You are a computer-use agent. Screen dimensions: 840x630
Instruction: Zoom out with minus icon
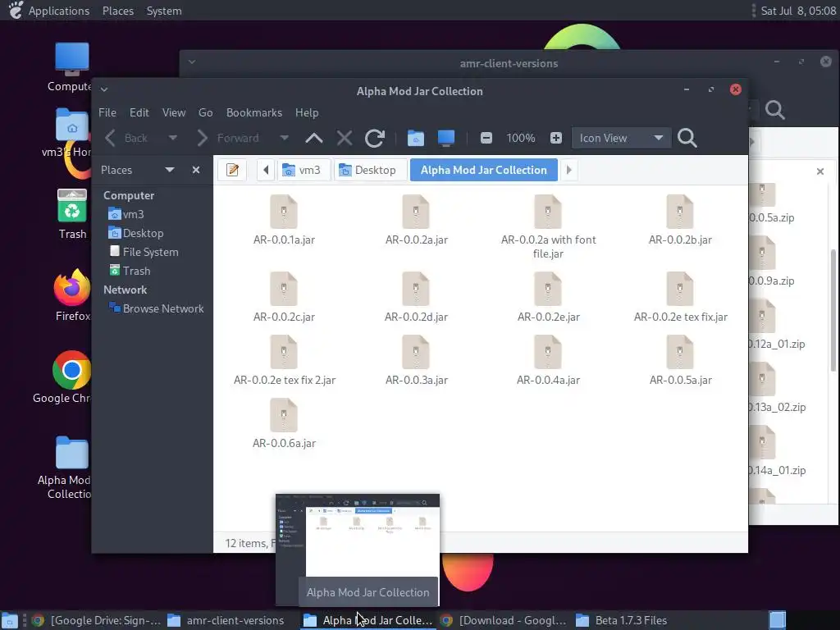coord(486,138)
